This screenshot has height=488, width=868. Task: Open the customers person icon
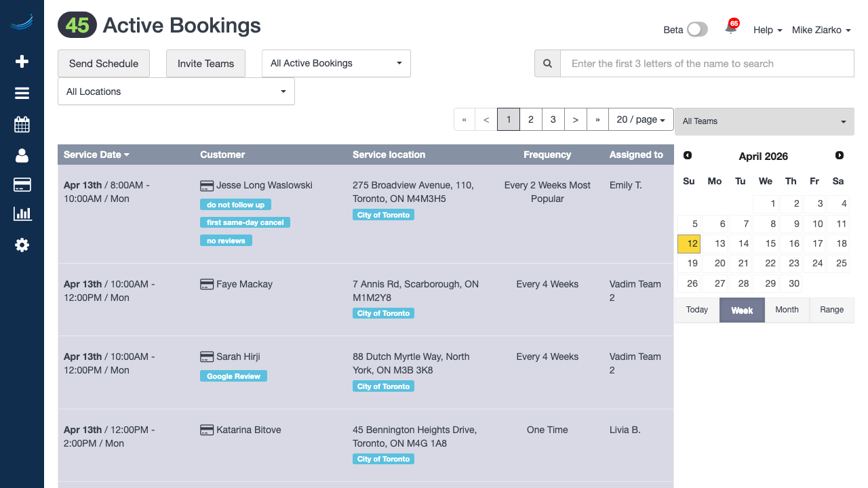(22, 156)
